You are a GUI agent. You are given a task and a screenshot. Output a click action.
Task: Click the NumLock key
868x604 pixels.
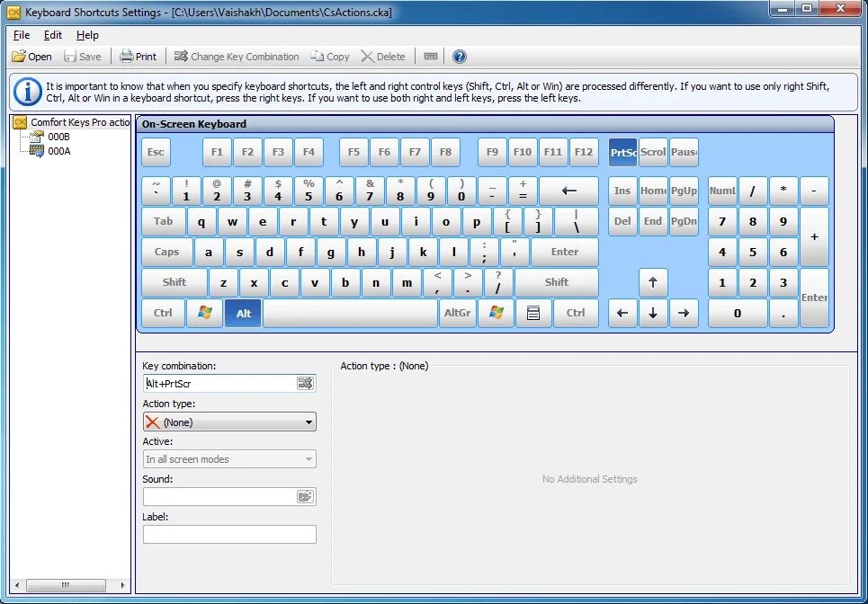coord(722,191)
